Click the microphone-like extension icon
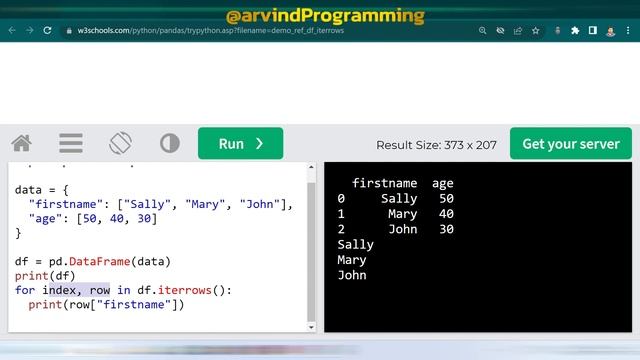This screenshot has width=640, height=360. coord(558,31)
